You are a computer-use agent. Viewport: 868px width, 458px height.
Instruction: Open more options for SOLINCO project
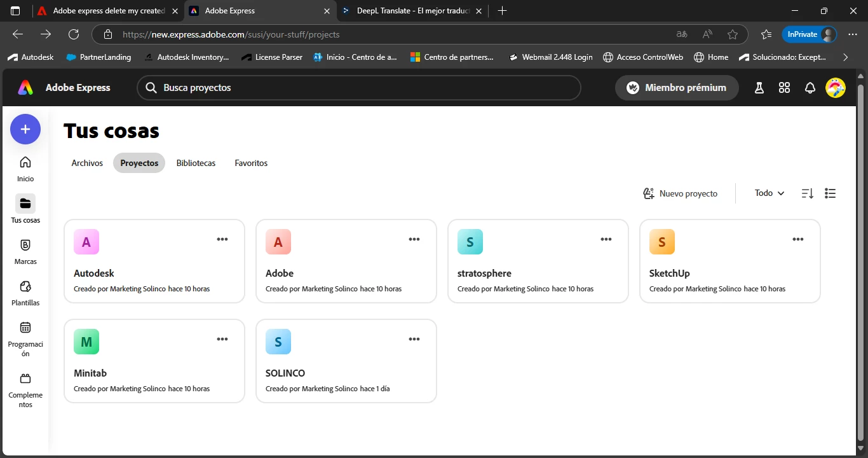(414, 339)
